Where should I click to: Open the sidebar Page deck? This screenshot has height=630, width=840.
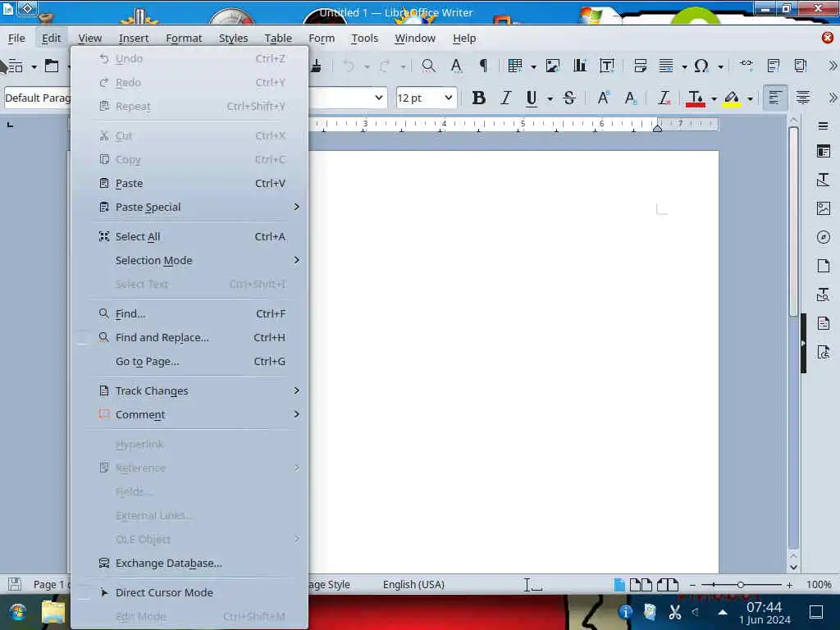[x=824, y=266]
